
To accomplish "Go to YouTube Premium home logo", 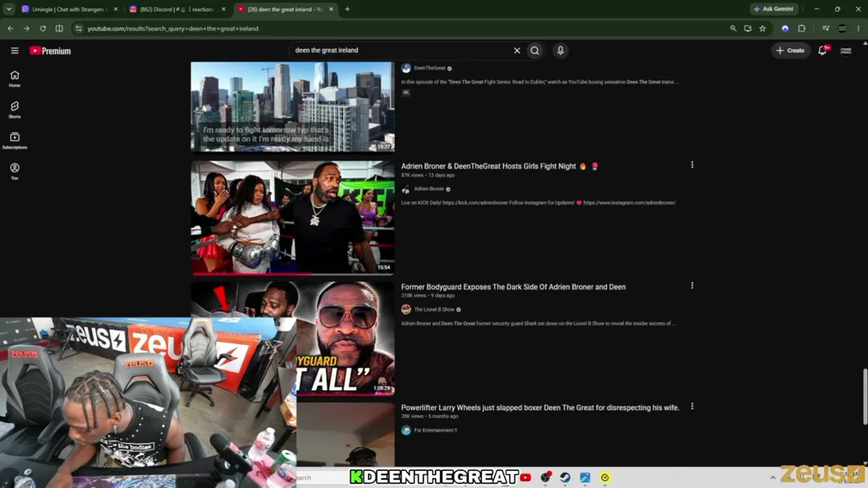I will coord(50,51).
